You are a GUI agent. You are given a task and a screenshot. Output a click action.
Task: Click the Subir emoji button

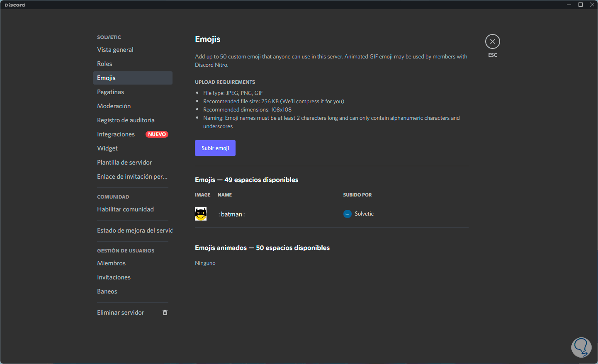(x=215, y=148)
